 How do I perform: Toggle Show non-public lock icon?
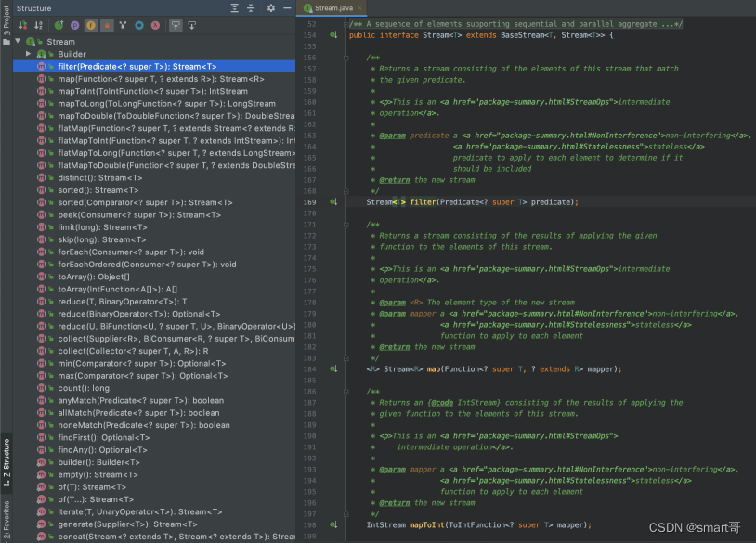[x=107, y=26]
